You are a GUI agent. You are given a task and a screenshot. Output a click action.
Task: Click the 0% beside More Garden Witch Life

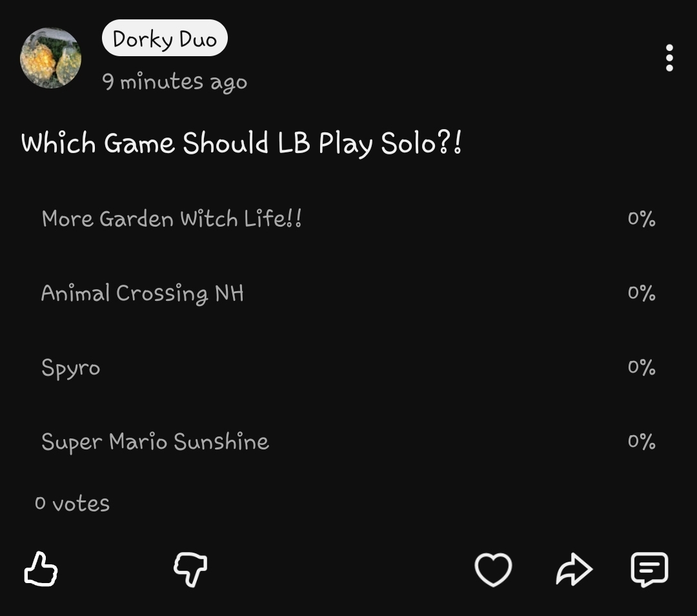coord(641,219)
